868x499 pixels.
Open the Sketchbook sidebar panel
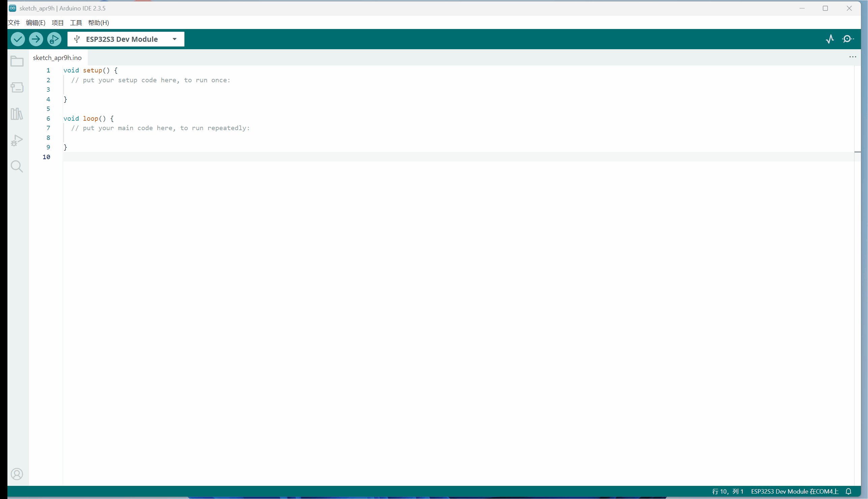pos(17,61)
